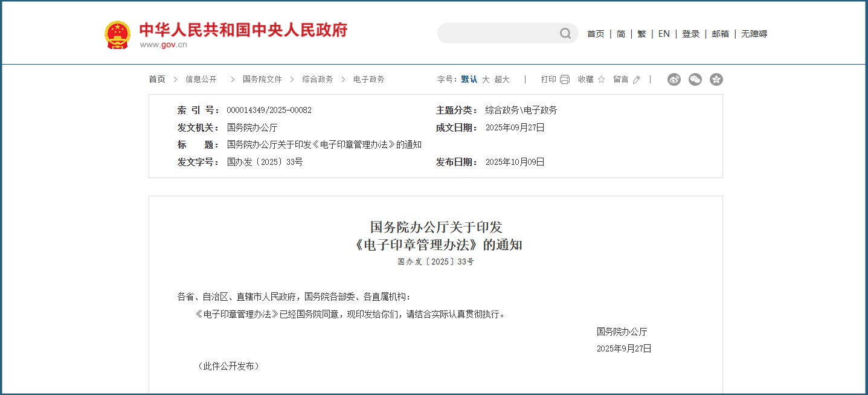This screenshot has width=868, height=395.
Task: Open the 信息公开 breadcrumb link
Action: 201,79
